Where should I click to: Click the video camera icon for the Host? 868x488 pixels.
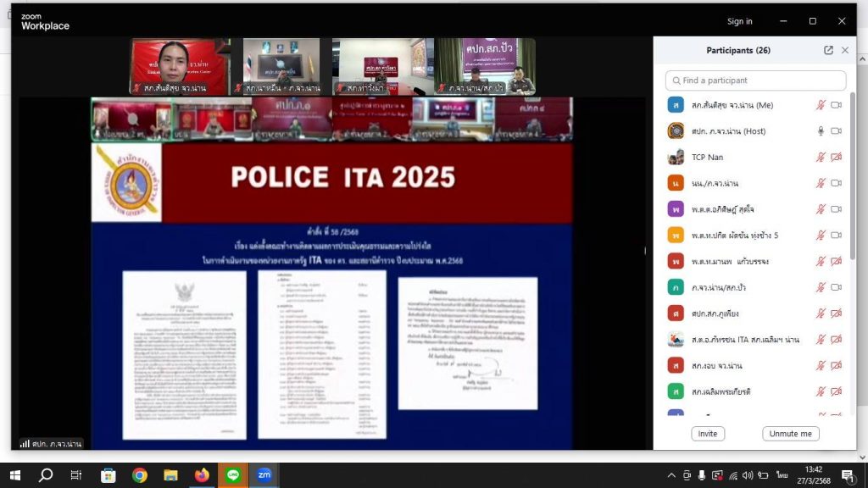837,130
